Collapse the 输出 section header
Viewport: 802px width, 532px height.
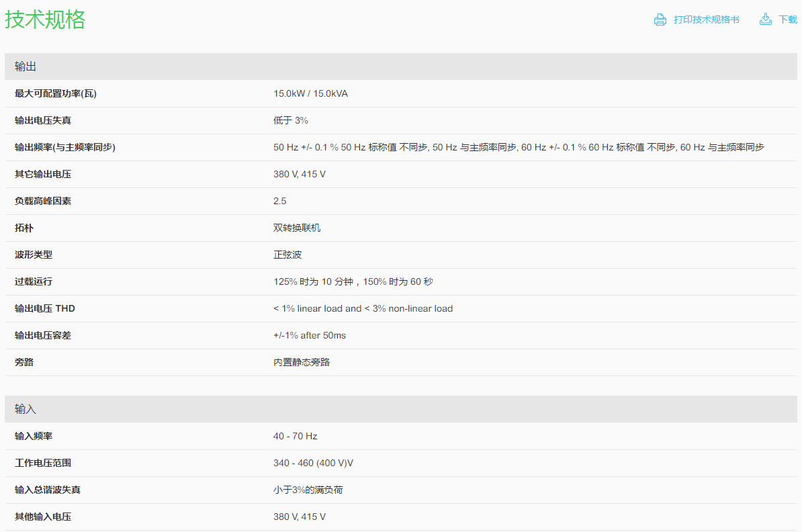[26, 66]
